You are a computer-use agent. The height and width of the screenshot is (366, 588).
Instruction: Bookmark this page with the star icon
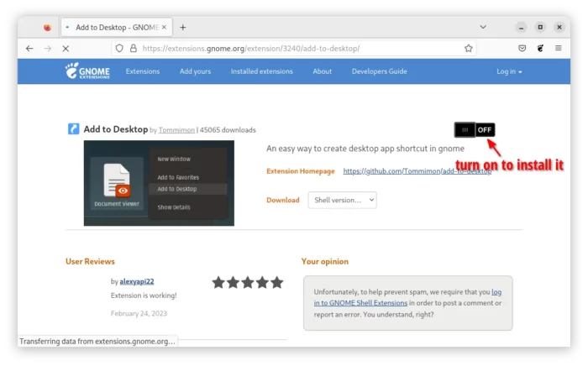tap(469, 49)
